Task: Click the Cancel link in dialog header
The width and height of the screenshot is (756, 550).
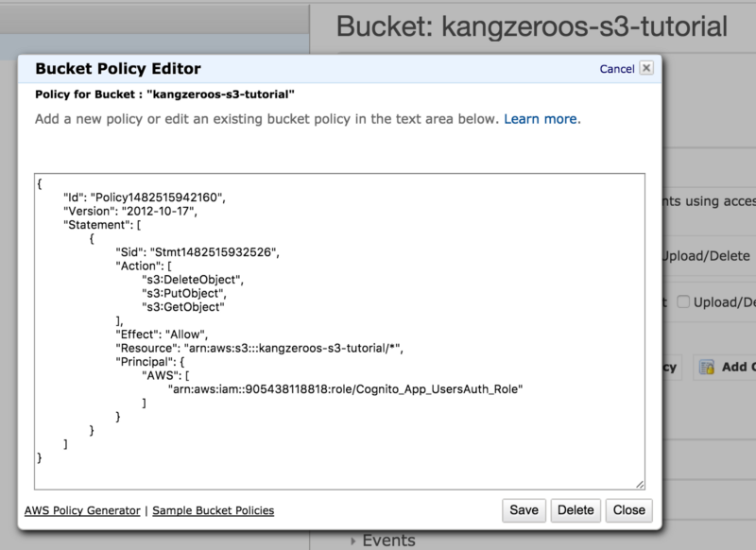Action: [617, 69]
